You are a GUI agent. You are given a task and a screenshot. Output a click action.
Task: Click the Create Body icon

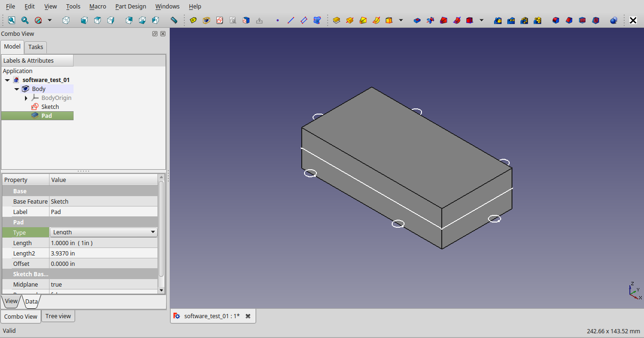pos(206,20)
